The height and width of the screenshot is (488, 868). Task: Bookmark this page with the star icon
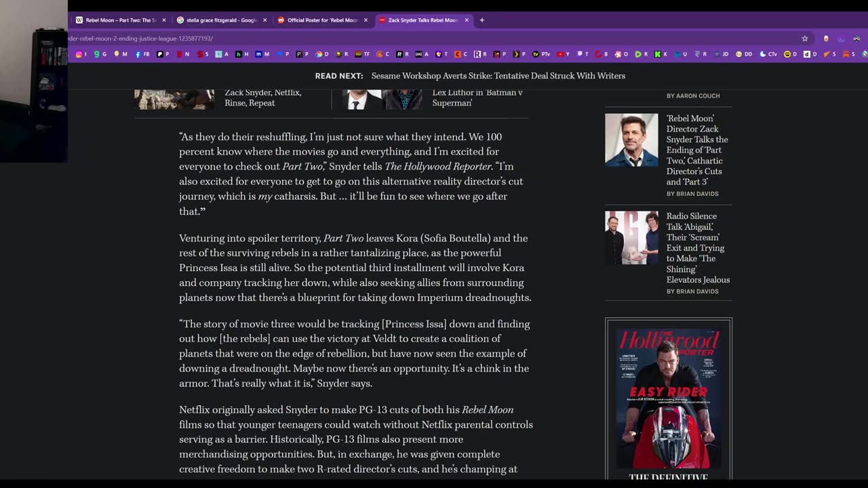pyautogui.click(x=805, y=39)
